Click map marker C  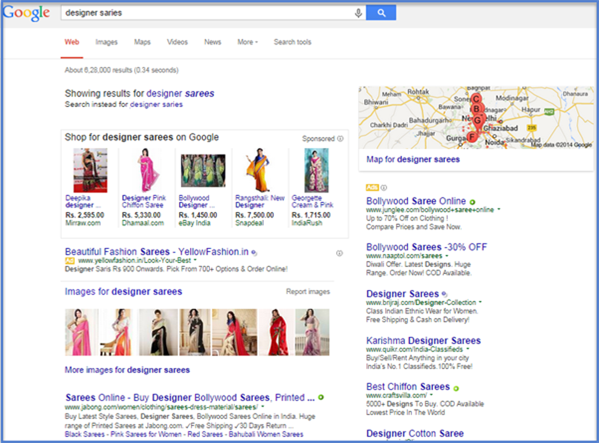point(476,99)
